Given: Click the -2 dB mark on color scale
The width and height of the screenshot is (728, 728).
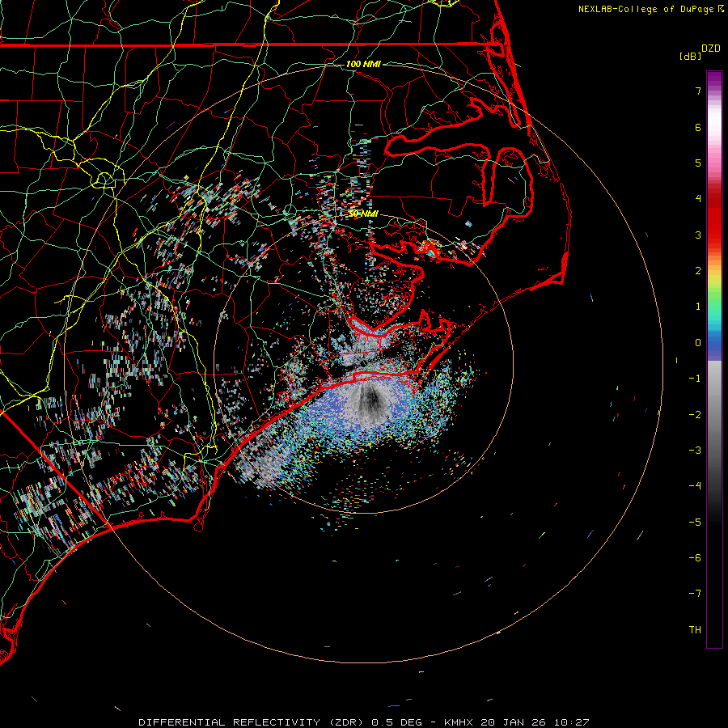Looking at the screenshot, I should coord(695,415).
